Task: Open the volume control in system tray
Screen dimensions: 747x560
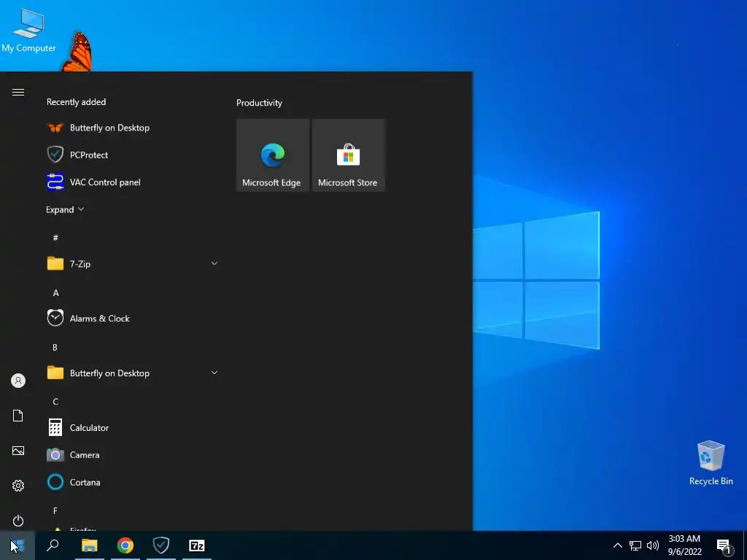Action: pyautogui.click(x=653, y=545)
